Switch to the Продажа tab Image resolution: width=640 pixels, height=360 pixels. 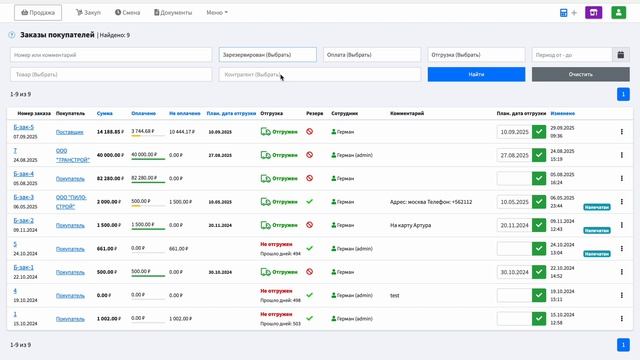tap(38, 13)
